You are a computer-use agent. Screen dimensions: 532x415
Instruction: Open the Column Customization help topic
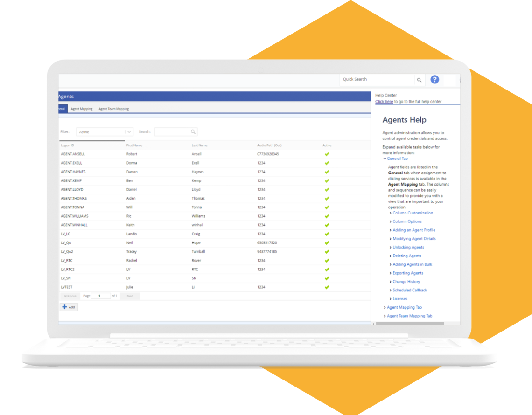pos(413,213)
